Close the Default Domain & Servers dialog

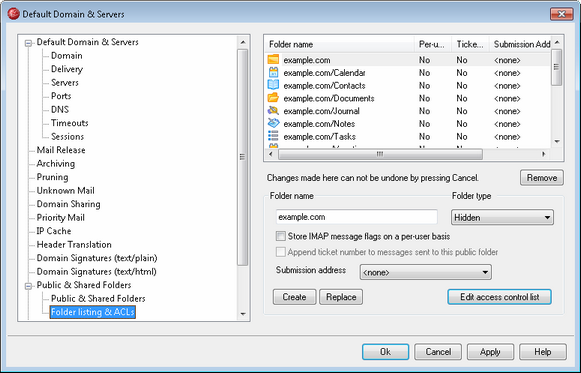[562, 14]
